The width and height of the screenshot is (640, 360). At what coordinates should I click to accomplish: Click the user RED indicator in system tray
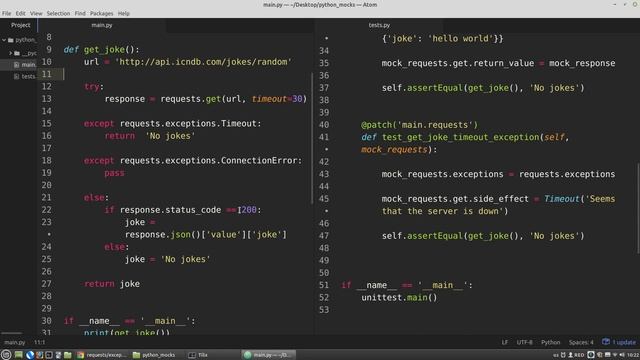coord(576,355)
